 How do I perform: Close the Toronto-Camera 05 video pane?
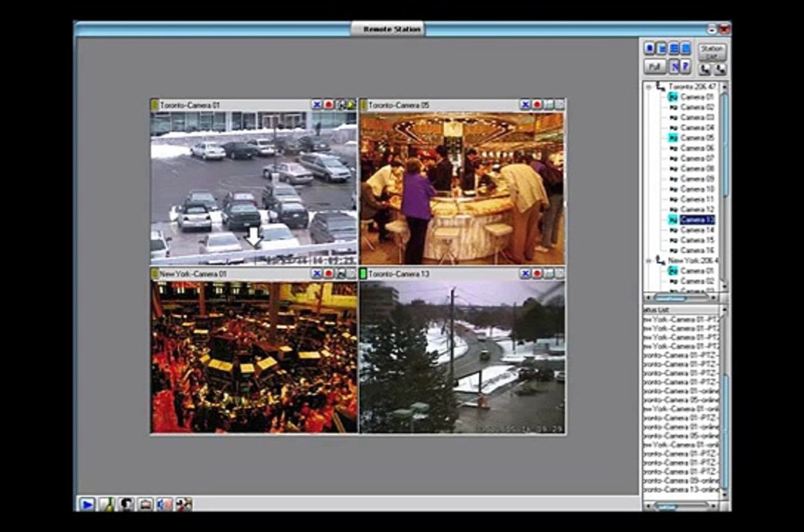tap(525, 105)
